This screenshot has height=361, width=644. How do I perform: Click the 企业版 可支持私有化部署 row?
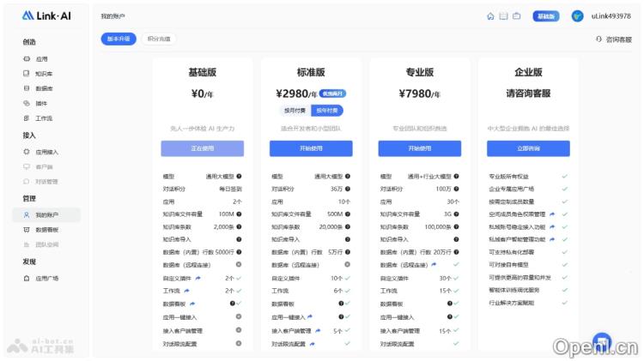(x=528, y=252)
